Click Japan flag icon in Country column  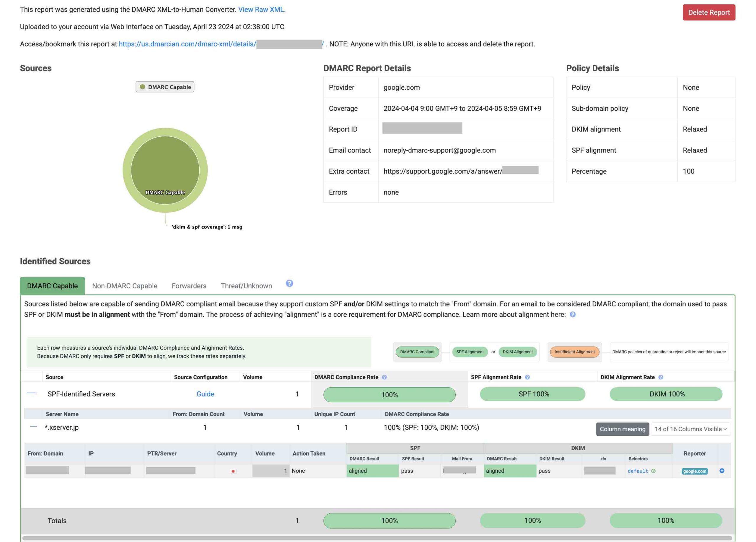tap(233, 471)
